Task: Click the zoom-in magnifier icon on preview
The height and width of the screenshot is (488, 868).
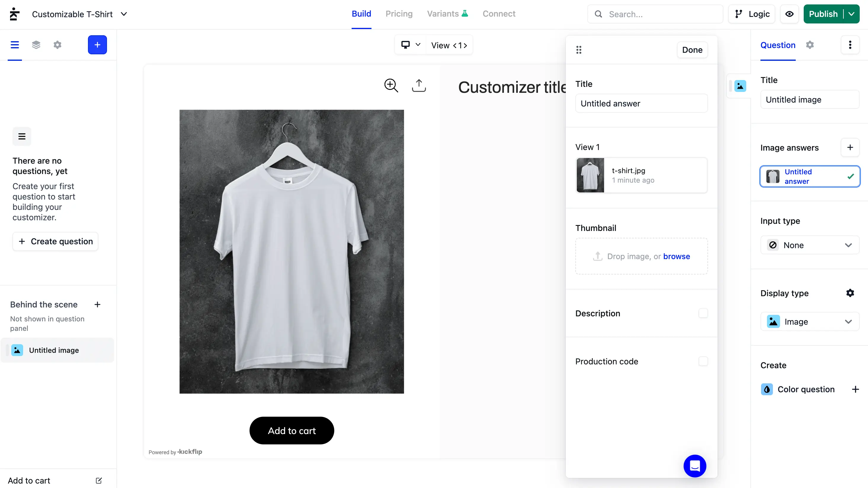Action: pyautogui.click(x=391, y=85)
